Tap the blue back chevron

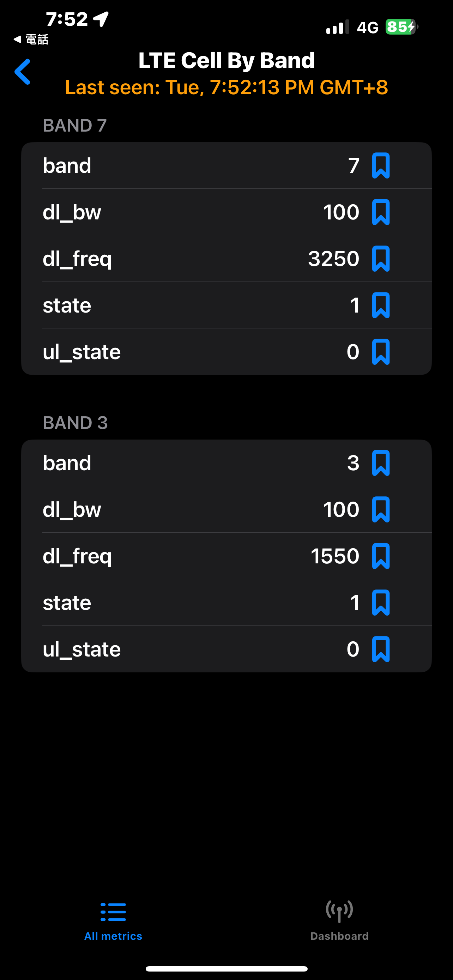[x=23, y=72]
